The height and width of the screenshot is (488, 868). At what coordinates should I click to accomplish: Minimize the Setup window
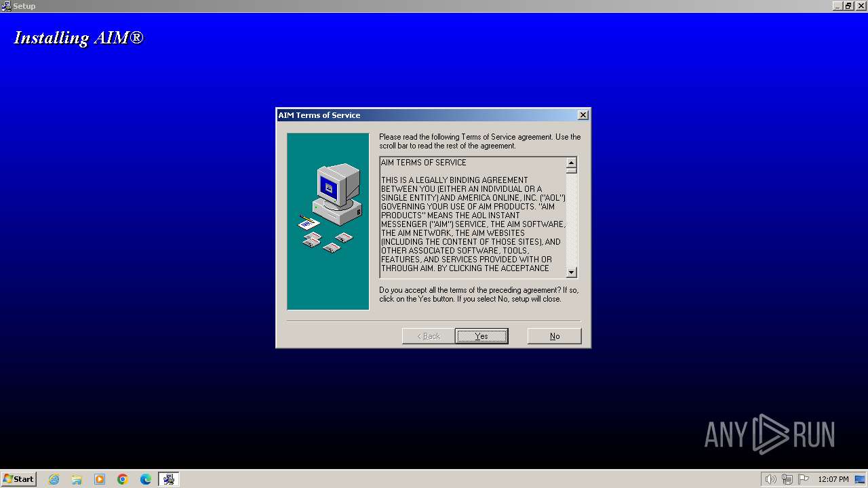click(837, 6)
